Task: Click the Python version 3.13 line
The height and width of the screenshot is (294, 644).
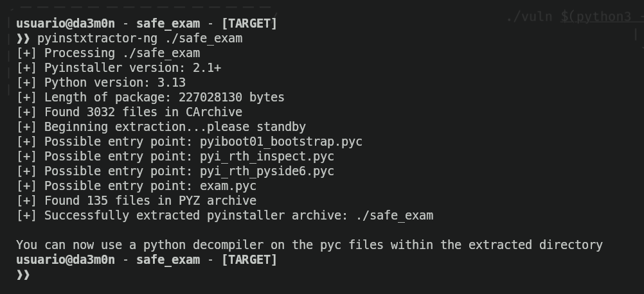Action: (x=102, y=83)
